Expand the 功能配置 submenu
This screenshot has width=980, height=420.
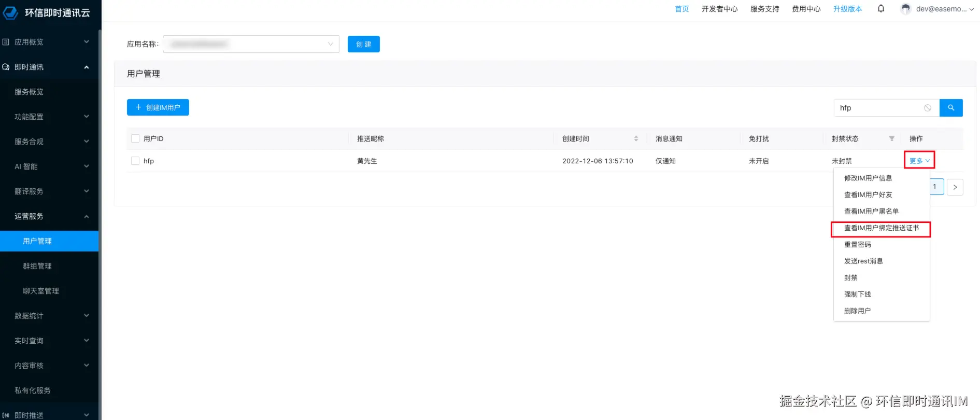[87, 117]
